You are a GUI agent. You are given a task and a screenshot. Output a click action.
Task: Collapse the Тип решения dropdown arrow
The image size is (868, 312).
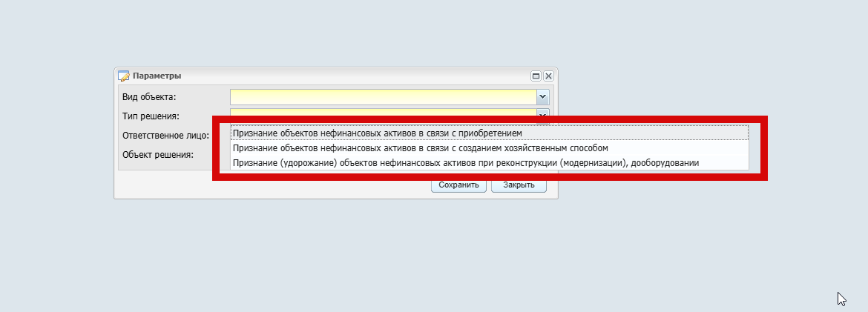point(542,113)
